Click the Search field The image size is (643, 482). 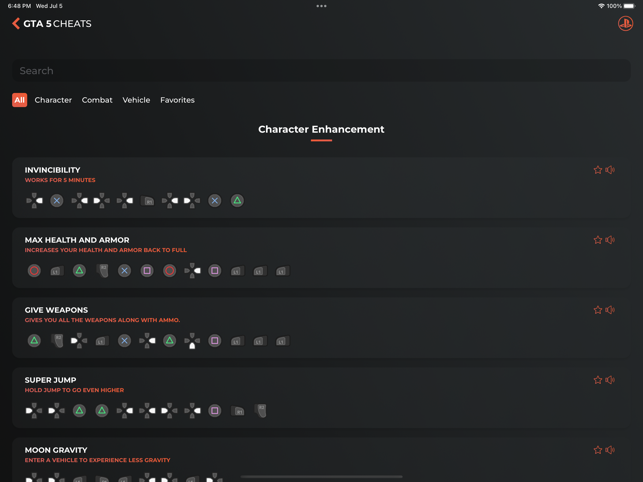[x=321, y=71]
